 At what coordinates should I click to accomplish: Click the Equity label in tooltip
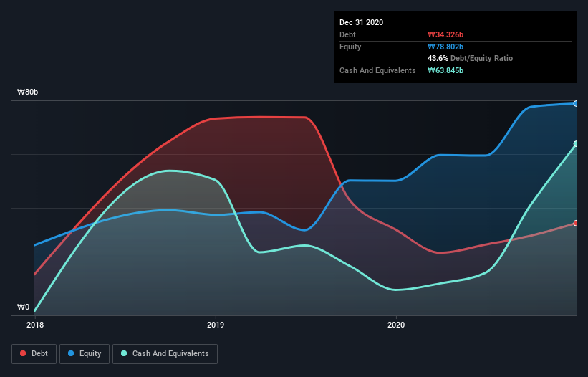[x=350, y=47]
